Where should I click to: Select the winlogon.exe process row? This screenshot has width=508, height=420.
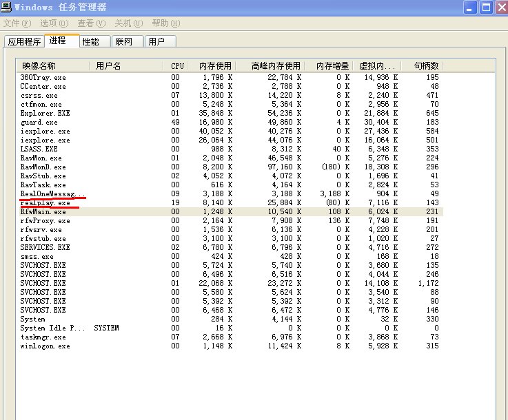[45, 346]
